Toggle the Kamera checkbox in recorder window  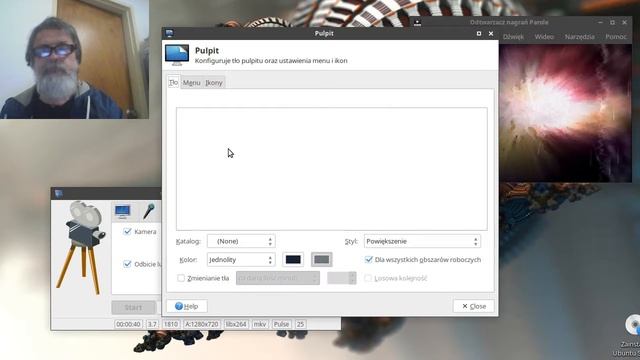(x=127, y=231)
